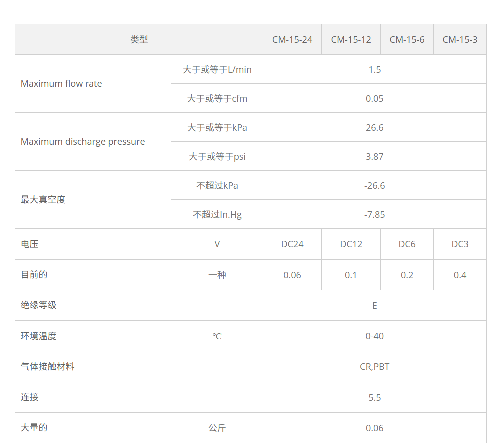Image resolution: width=503 pixels, height=448 pixels.
Task: Select the 3.87 psi value cell
Action: pyautogui.click(x=375, y=156)
